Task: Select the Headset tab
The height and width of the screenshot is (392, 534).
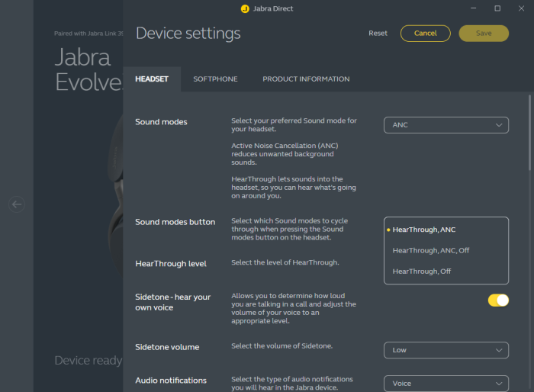Action: tap(152, 79)
